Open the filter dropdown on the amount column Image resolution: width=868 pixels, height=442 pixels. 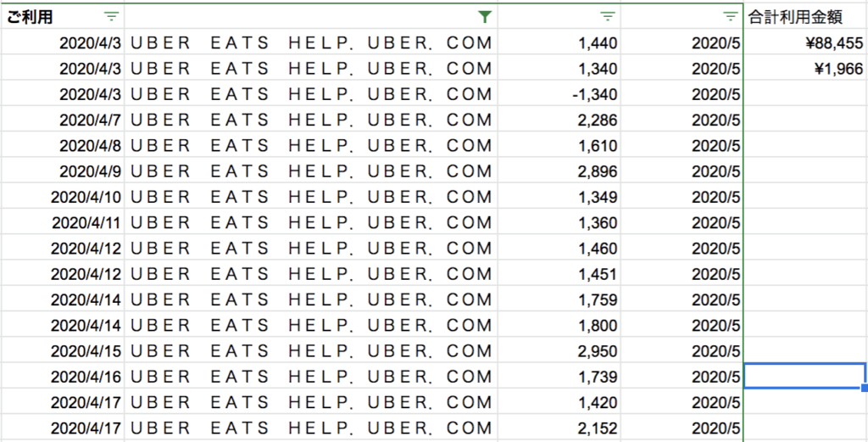607,17
